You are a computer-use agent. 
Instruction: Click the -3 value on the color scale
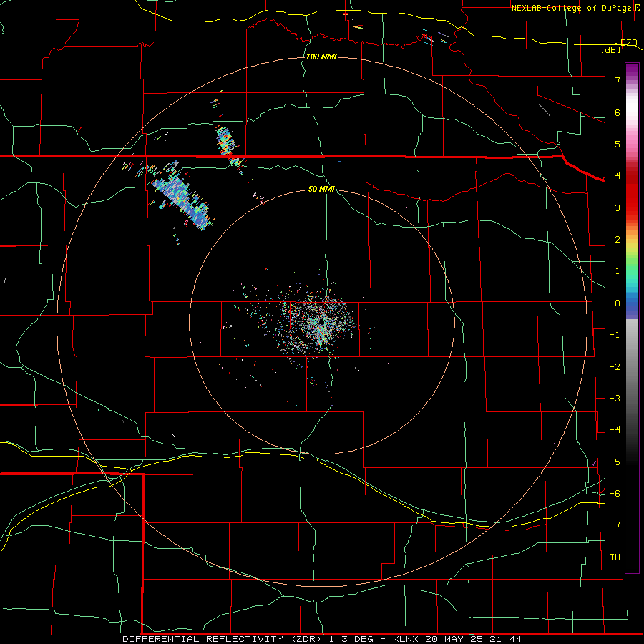[615, 399]
